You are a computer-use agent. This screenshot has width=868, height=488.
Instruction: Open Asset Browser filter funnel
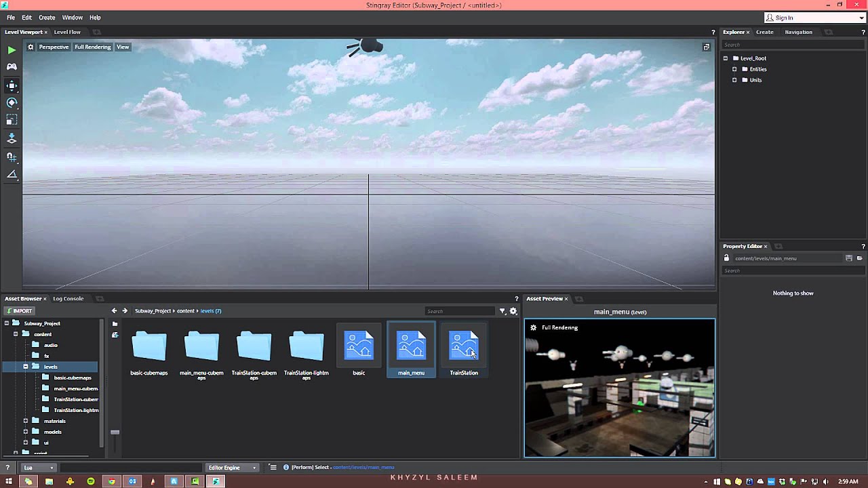pos(502,311)
